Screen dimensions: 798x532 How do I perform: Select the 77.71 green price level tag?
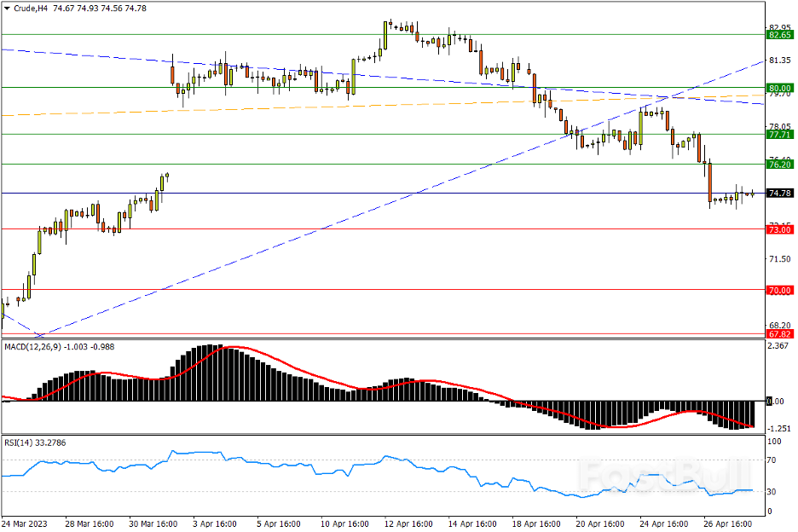coord(780,135)
